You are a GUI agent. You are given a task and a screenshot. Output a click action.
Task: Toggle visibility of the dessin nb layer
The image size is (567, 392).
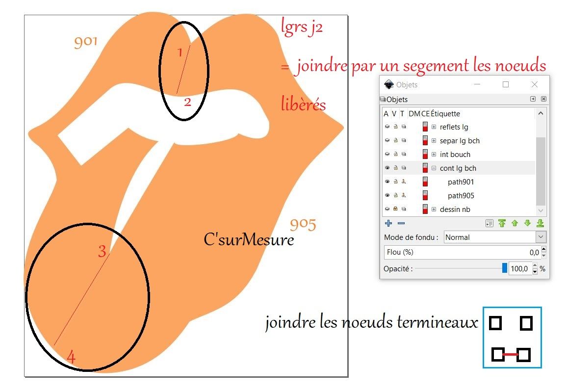pos(387,209)
